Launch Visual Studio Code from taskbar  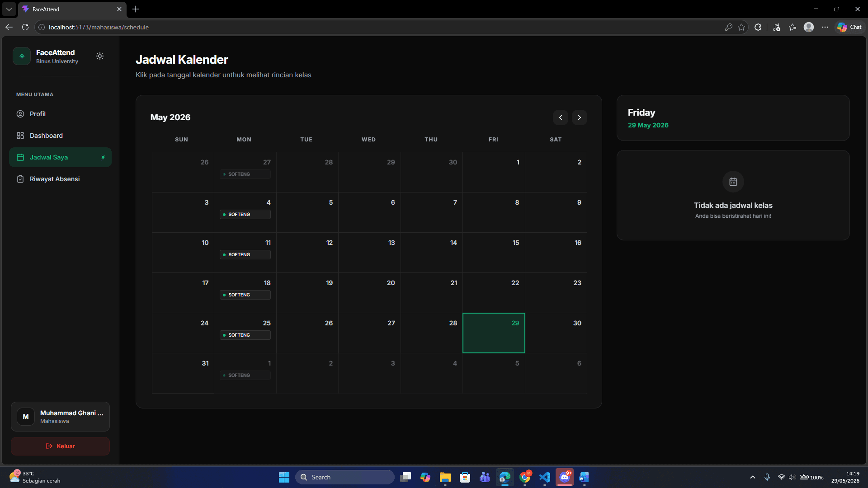pos(545,477)
